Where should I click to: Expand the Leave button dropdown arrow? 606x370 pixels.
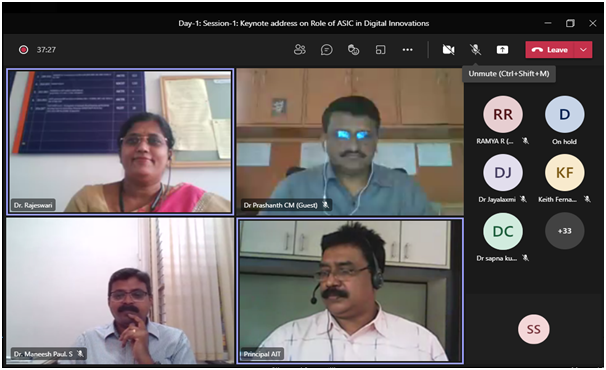tap(583, 49)
